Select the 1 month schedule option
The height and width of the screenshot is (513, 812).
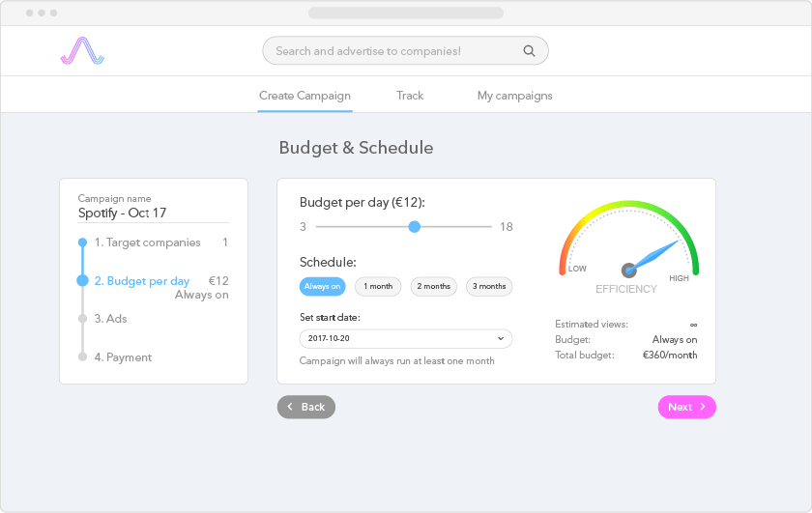(x=378, y=286)
